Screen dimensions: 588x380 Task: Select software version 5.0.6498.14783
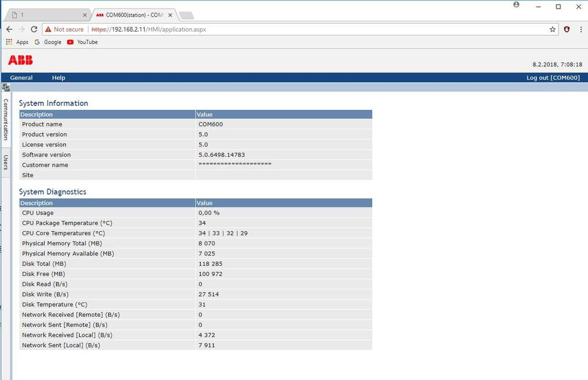pos(222,155)
